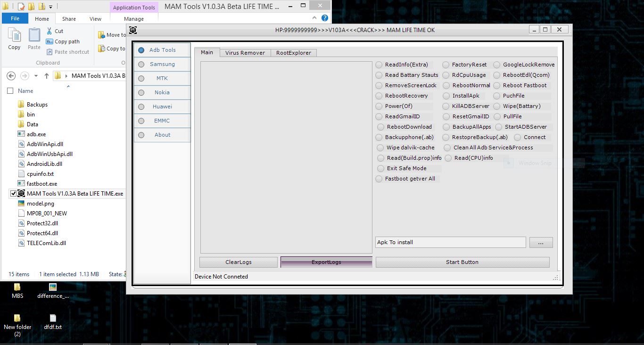Choose the StartADBServer radio option

[x=499, y=127]
